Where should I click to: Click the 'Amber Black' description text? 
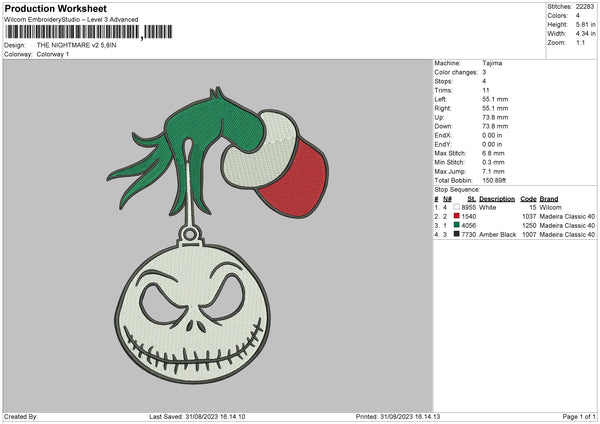[x=497, y=235]
